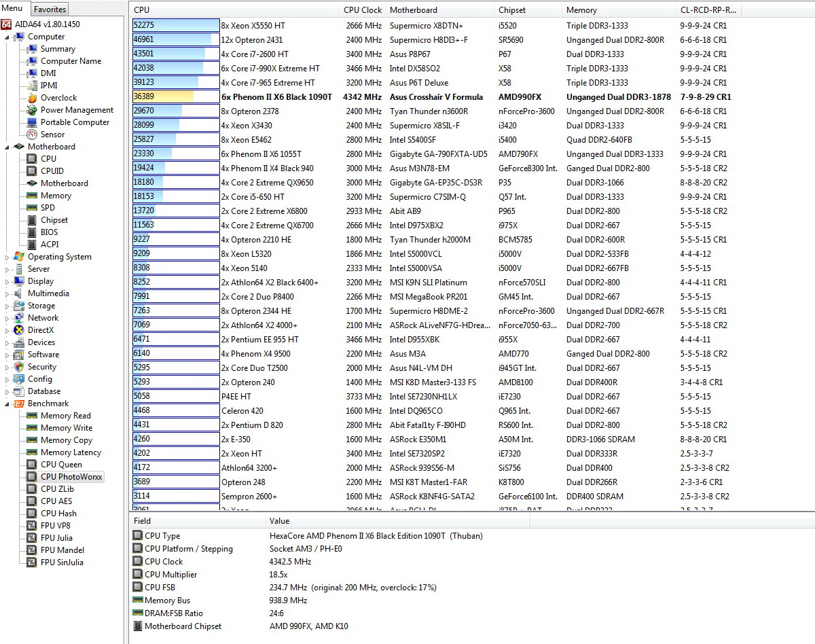Select the BIOS entry
This screenshot has width=815, height=644.
pyautogui.click(x=49, y=232)
